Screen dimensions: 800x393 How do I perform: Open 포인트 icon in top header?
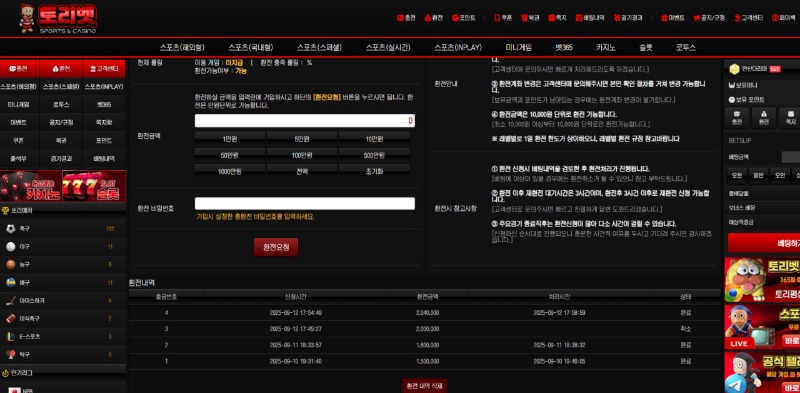pos(455,17)
